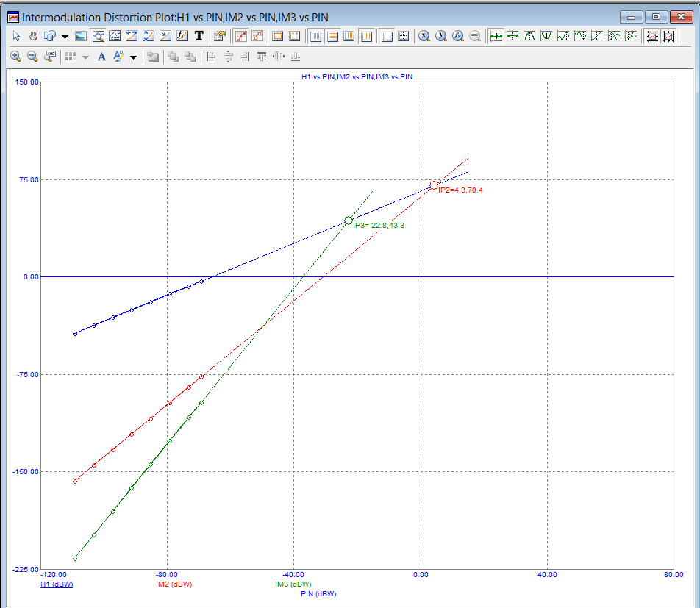Click the Y axis settings button
This screenshot has width=700, height=608.
(441, 36)
